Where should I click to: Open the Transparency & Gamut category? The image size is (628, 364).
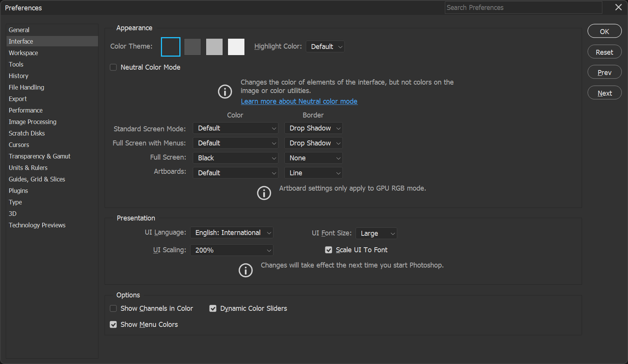pyautogui.click(x=39, y=156)
